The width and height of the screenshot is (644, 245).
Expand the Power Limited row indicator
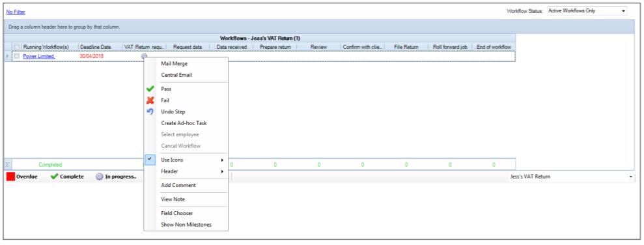pos(7,56)
